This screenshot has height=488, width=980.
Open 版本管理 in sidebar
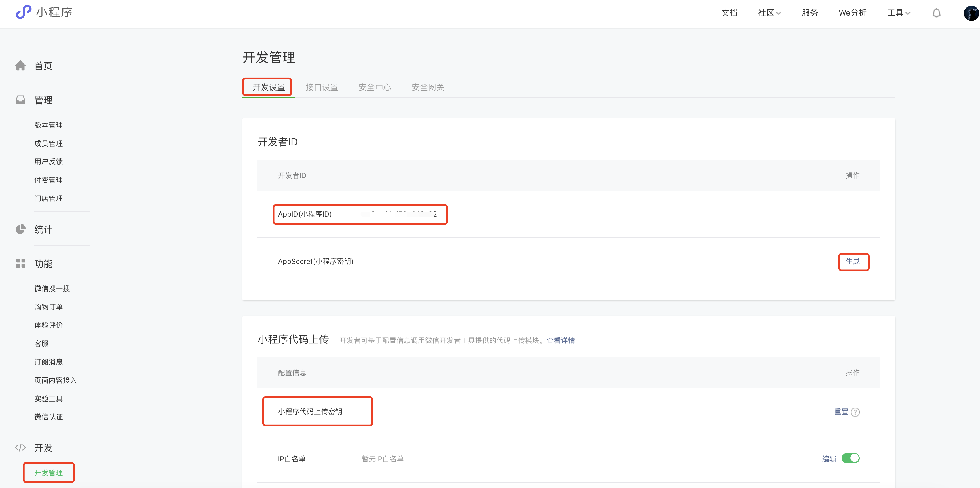[x=48, y=125]
